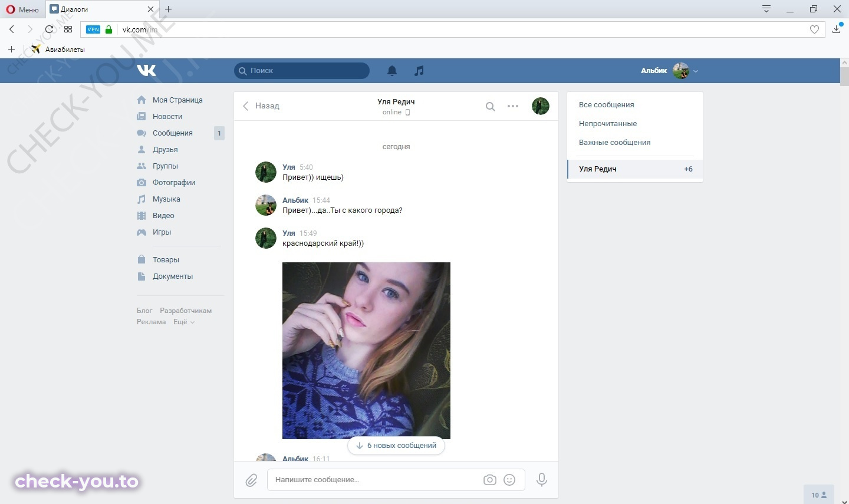This screenshot has width=849, height=504.
Task: Click paperclip attach file icon
Action: point(252,480)
